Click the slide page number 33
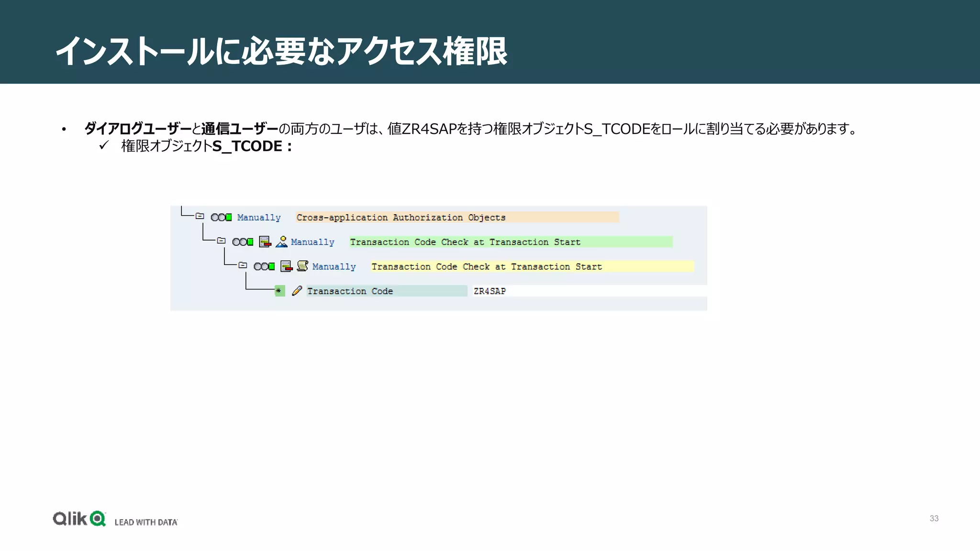Viewport: 980px width, 551px height. pyautogui.click(x=934, y=518)
